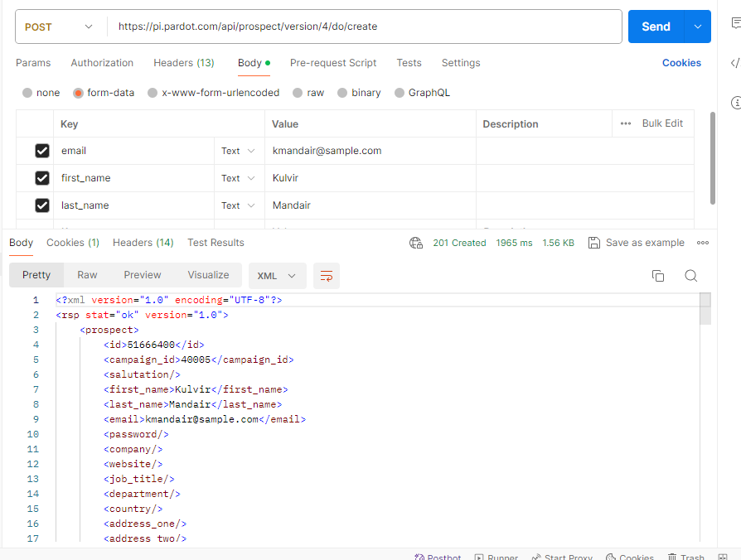This screenshot has width=741, height=560.
Task: Click the network globe icon beside 201 Created
Action: [416, 243]
